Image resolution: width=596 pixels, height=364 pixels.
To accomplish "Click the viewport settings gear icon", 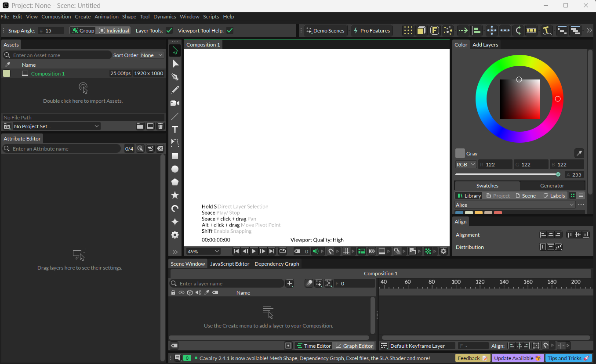I will (x=443, y=251).
